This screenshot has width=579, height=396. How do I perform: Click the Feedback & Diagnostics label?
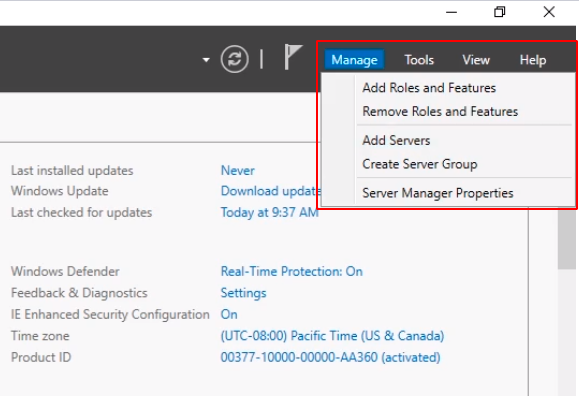[x=79, y=293]
